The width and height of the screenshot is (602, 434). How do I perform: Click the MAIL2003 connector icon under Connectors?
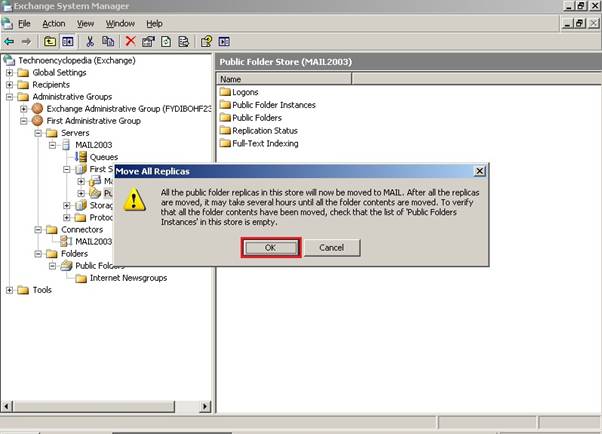[66, 241]
